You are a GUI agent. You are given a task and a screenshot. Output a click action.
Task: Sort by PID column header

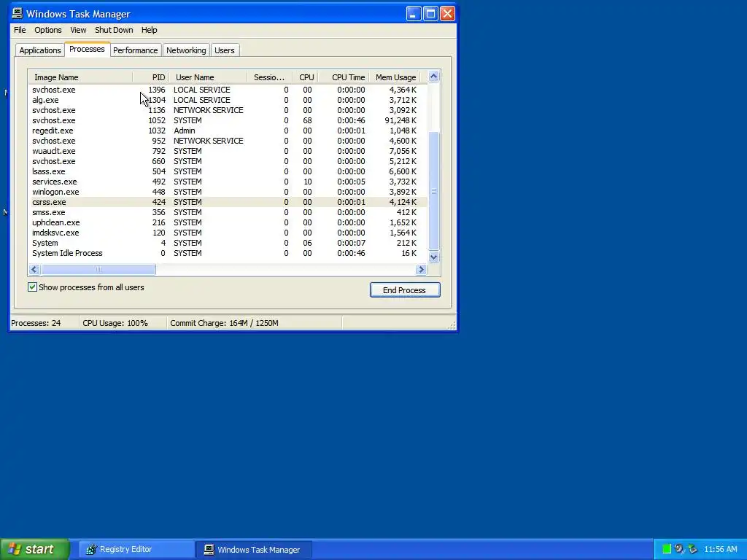(x=150, y=77)
